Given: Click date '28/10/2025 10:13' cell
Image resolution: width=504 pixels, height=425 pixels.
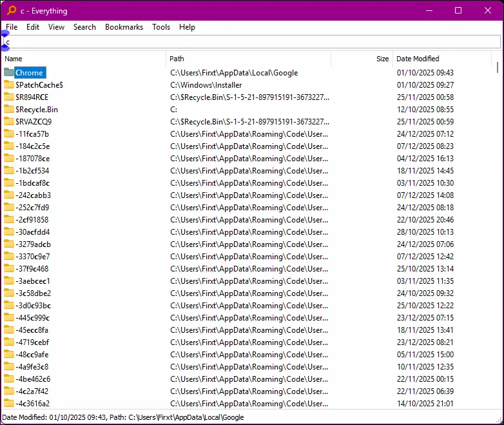Looking at the screenshot, I should (425, 232).
